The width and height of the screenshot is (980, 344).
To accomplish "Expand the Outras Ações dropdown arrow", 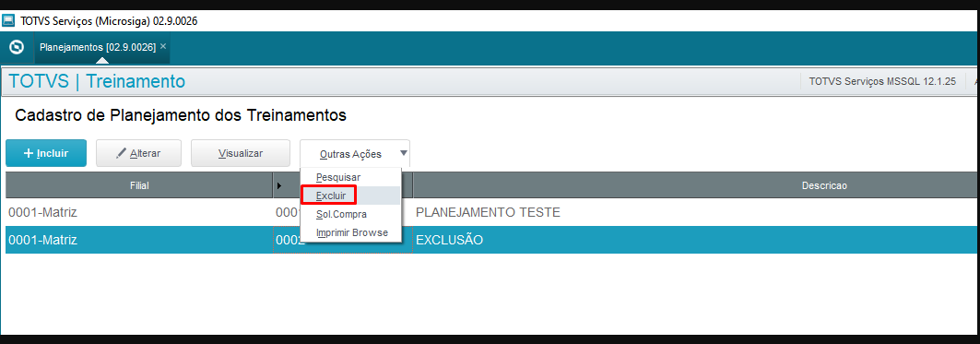I will (404, 153).
